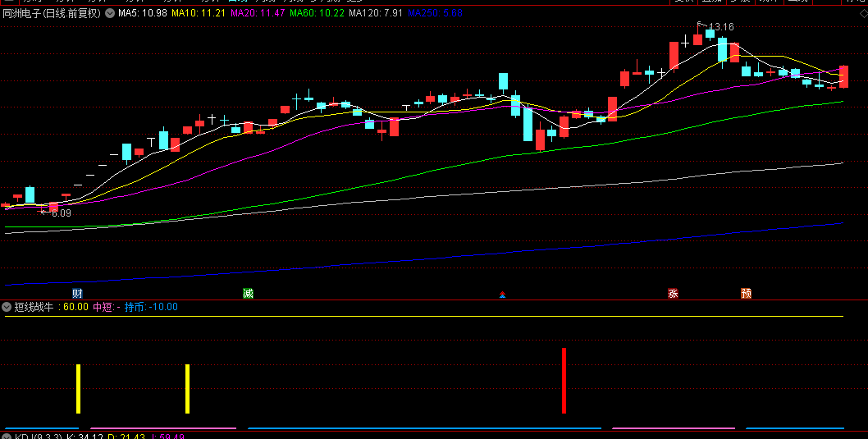This screenshot has width=868, height=439.
Task: Select the MA120: 7.91 indicator label
Action: click(x=376, y=13)
